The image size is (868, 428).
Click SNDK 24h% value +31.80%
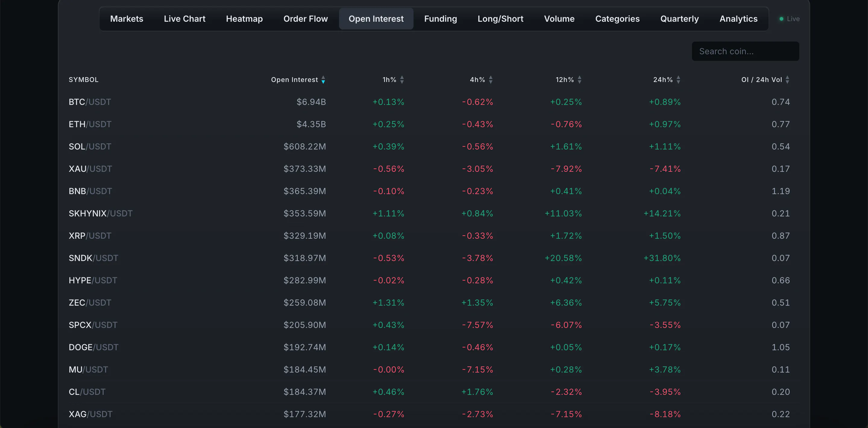pyautogui.click(x=662, y=258)
